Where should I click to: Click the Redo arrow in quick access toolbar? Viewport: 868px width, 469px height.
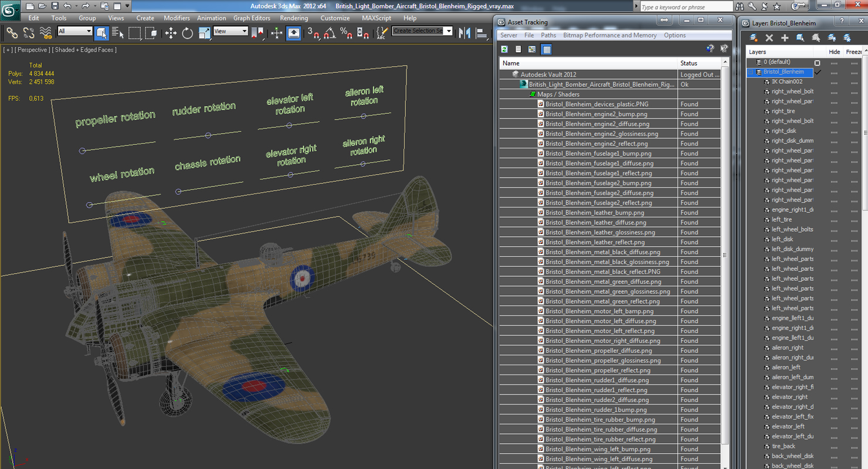coord(86,6)
